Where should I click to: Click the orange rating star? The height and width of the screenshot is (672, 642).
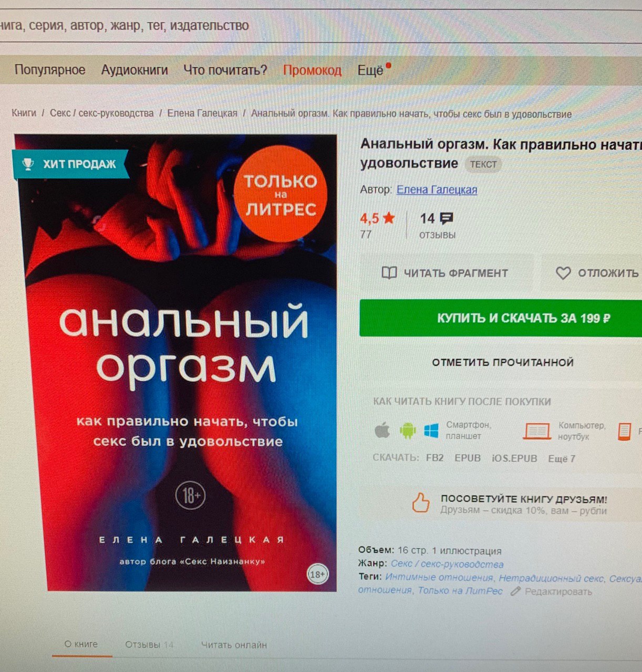tap(389, 218)
